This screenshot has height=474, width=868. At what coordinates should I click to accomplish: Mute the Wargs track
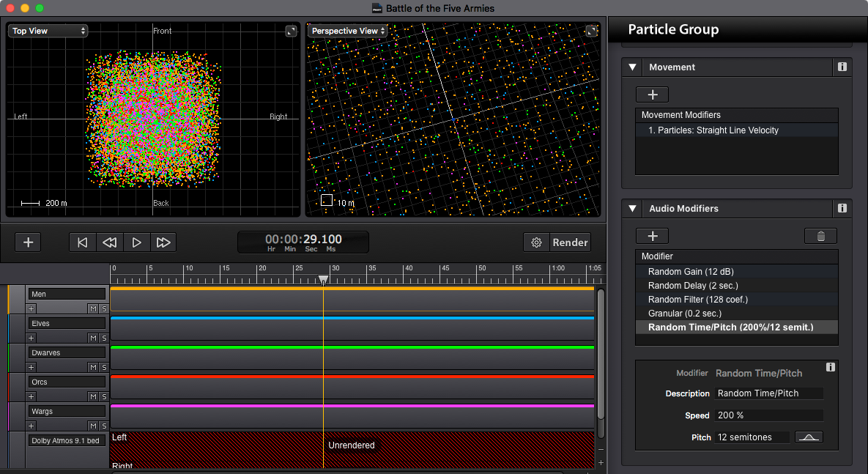pyautogui.click(x=92, y=426)
